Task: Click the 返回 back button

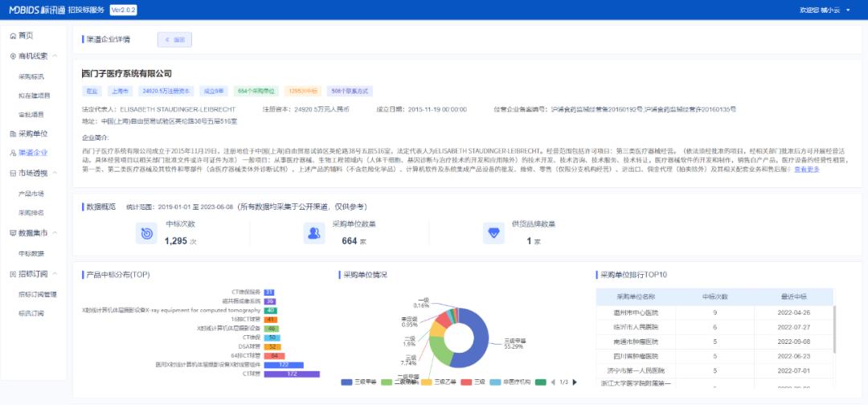Action: point(174,39)
